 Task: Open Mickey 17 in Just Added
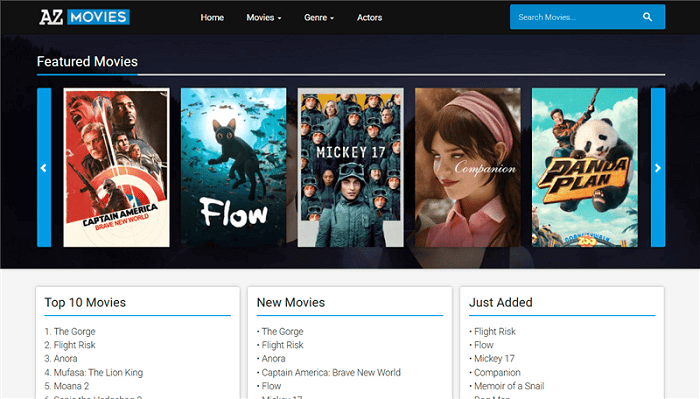494,358
